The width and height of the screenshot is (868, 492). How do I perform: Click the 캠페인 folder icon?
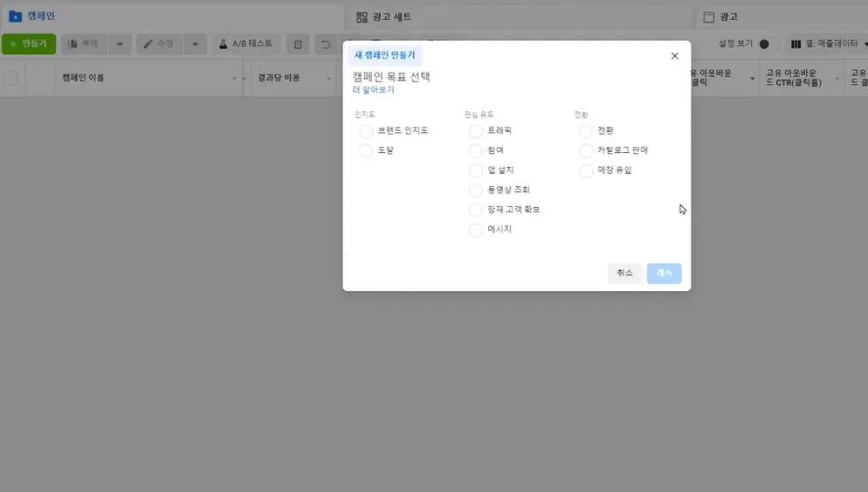tap(16, 16)
